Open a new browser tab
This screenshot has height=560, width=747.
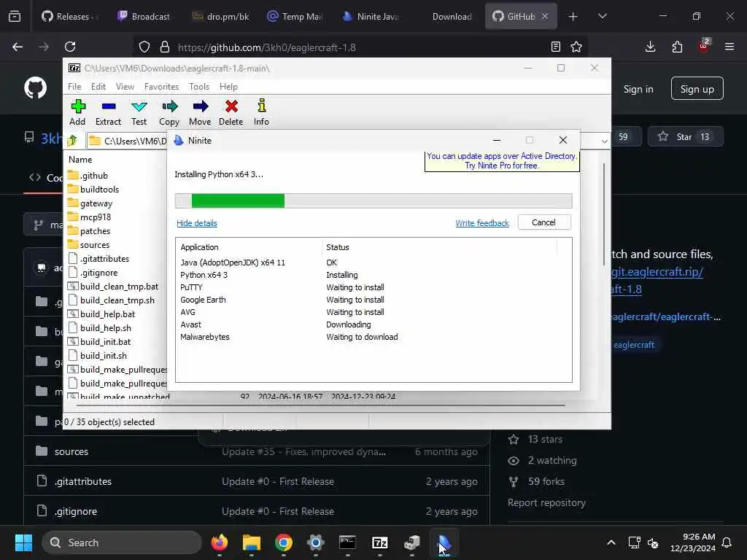(x=573, y=17)
